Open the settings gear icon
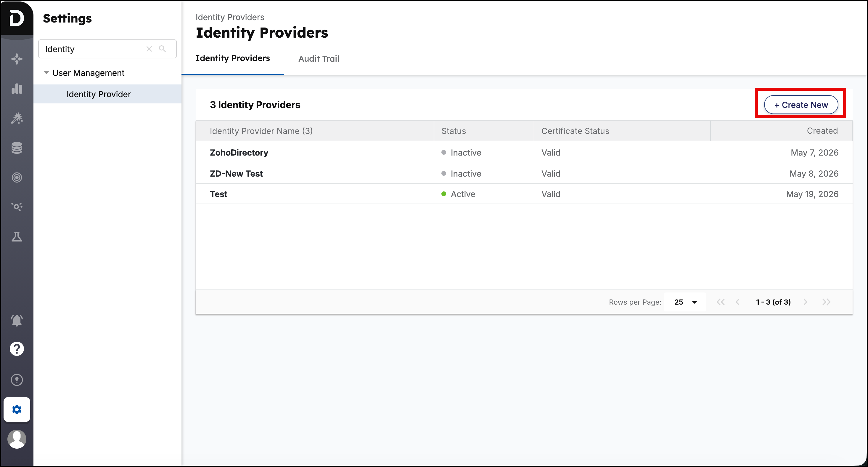 [17, 409]
